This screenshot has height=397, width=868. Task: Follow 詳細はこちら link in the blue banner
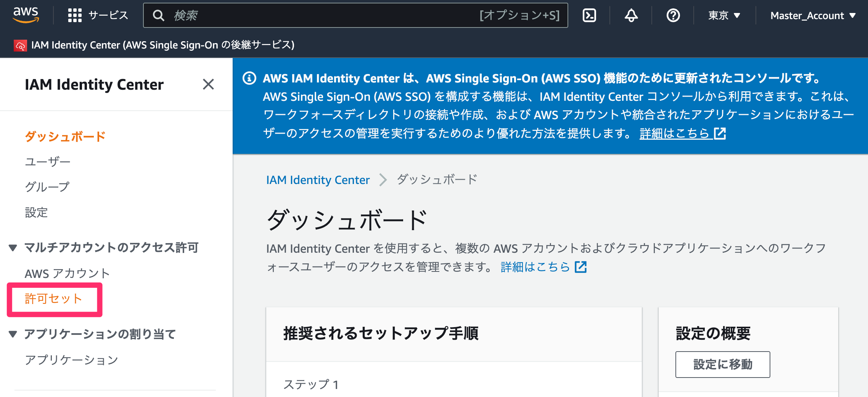pyautogui.click(x=683, y=133)
